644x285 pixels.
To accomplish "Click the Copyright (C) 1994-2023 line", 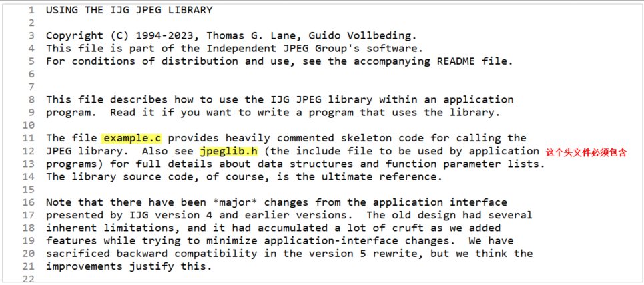I will (x=231, y=36).
